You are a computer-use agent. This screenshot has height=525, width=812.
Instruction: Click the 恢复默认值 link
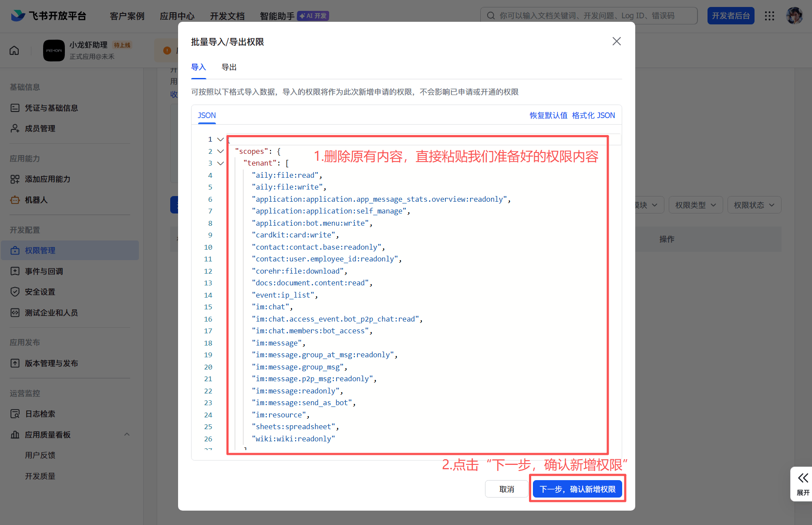(548, 115)
